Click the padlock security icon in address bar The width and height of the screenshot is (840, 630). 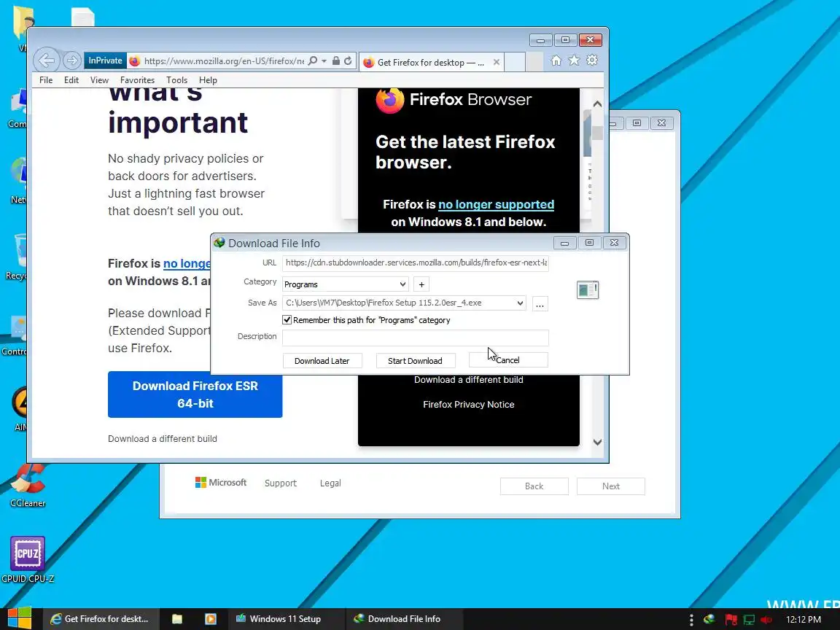point(336,61)
